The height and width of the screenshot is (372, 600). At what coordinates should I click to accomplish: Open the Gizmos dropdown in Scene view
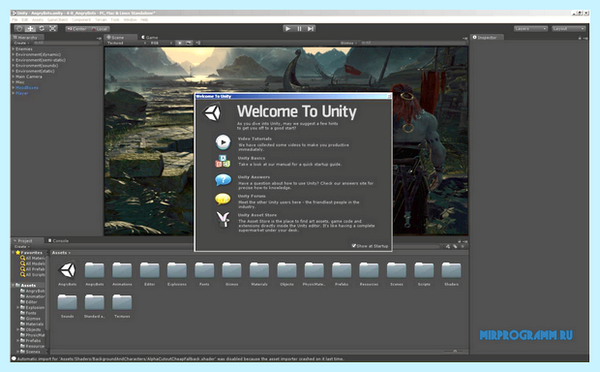click(x=349, y=43)
